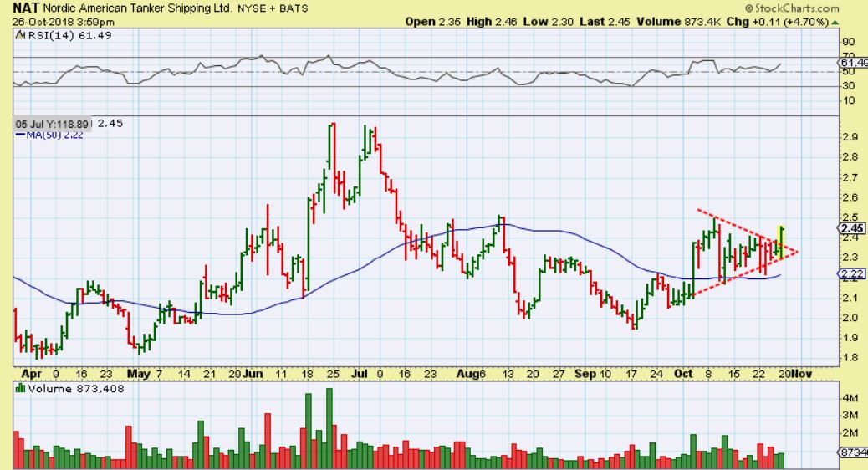Click the volume value tag on right axis
Screen dimensions: 868x470
coord(854,452)
